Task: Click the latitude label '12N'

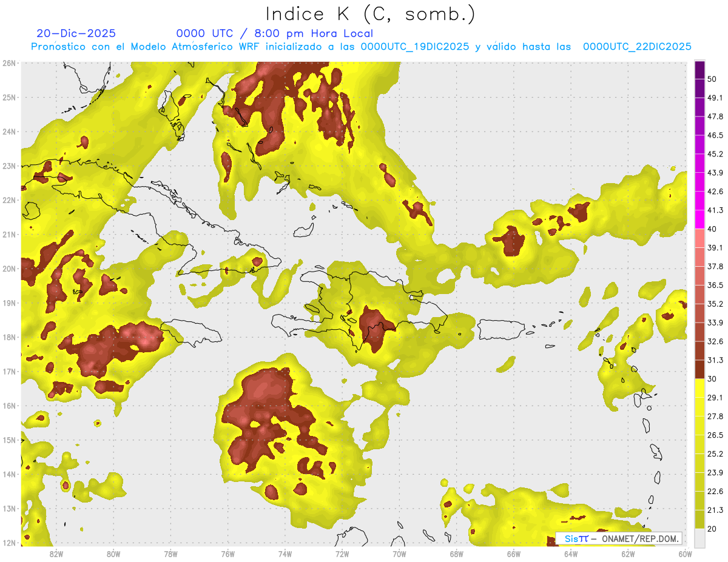Action: click(x=9, y=543)
